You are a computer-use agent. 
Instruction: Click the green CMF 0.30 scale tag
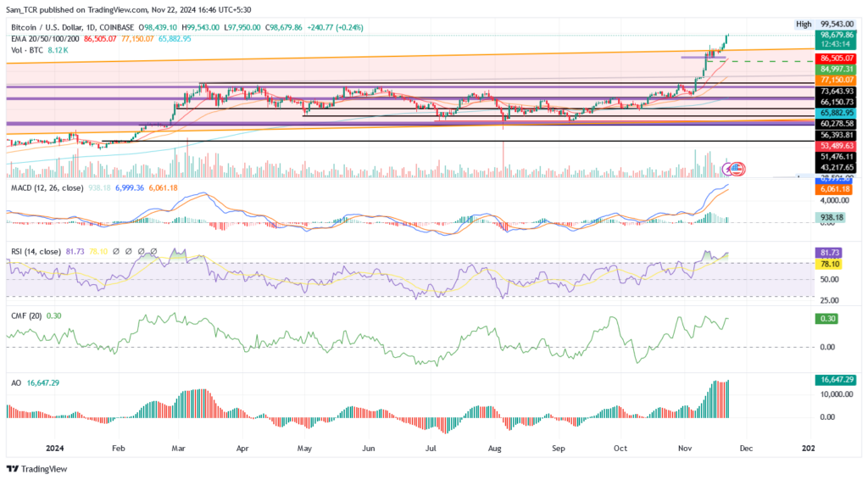[826, 319]
